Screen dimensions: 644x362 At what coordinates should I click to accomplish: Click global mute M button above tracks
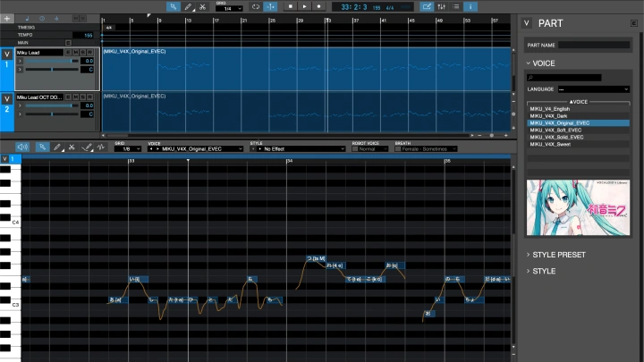click(75, 19)
